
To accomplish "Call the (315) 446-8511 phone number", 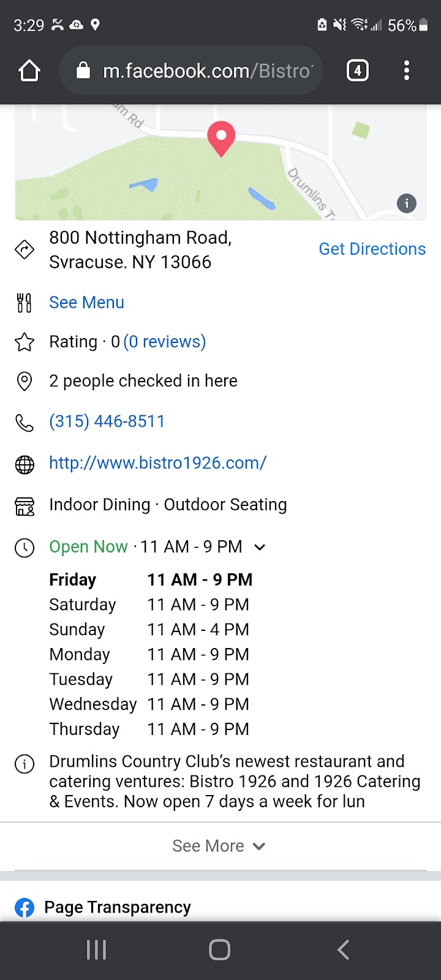I will pyautogui.click(x=107, y=421).
